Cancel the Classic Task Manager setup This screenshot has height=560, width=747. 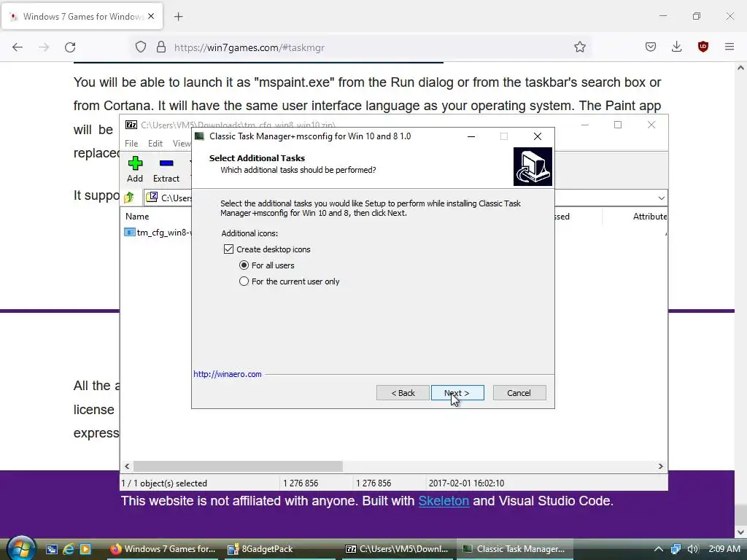tap(519, 393)
